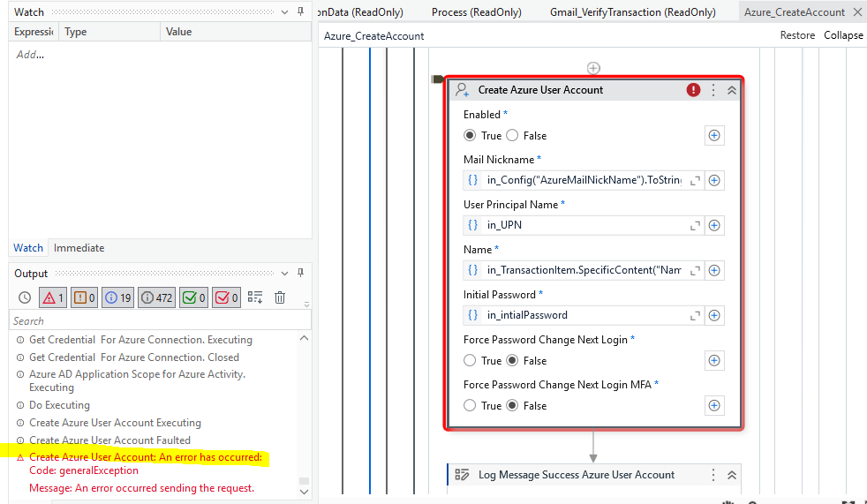
Task: Clear the Output panel with trash icon
Action: pyautogui.click(x=280, y=297)
